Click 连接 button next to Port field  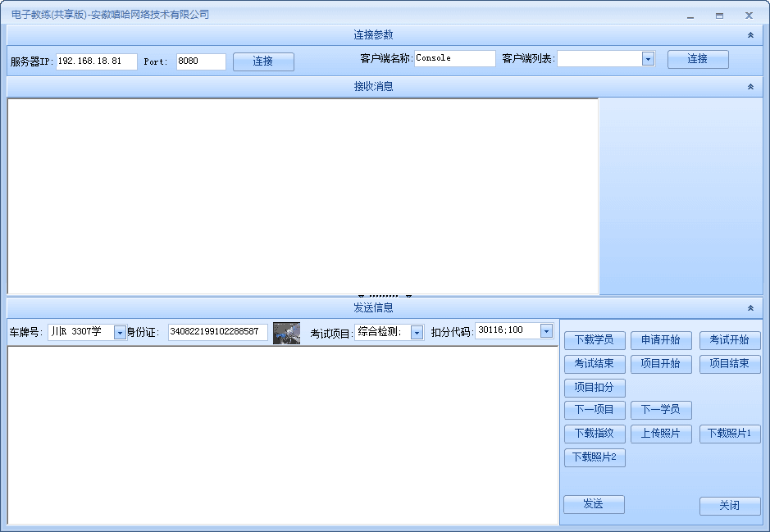263,61
